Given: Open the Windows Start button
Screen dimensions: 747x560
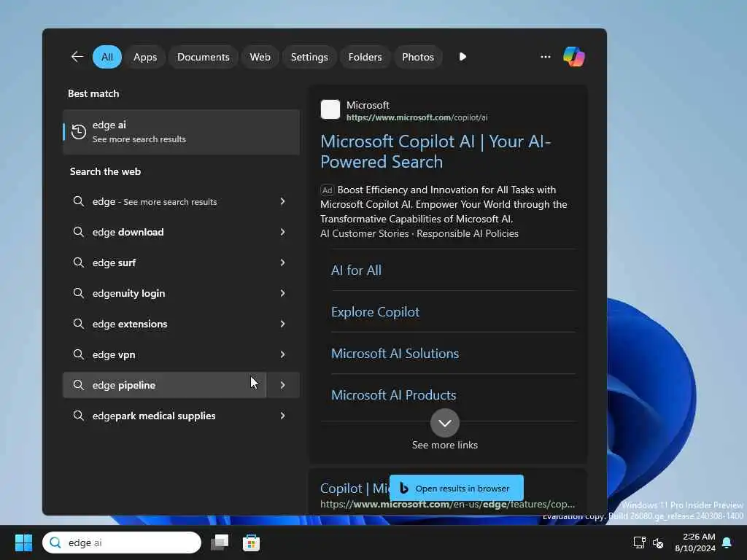Looking at the screenshot, I should pos(23,542).
